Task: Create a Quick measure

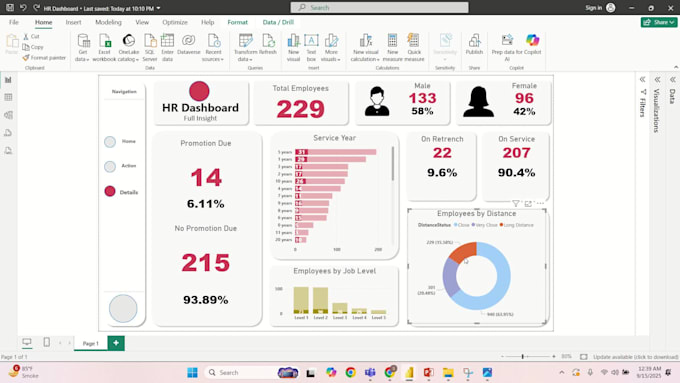Action: (414, 48)
